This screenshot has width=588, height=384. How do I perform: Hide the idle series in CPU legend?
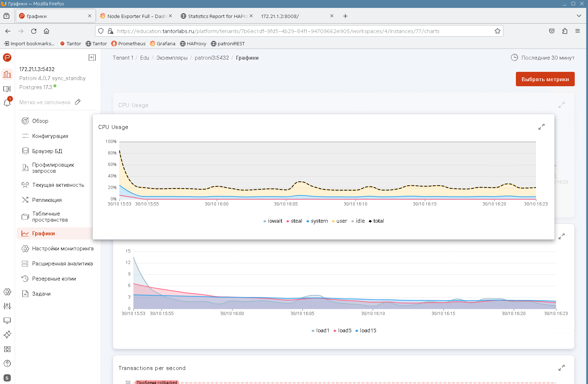358,221
